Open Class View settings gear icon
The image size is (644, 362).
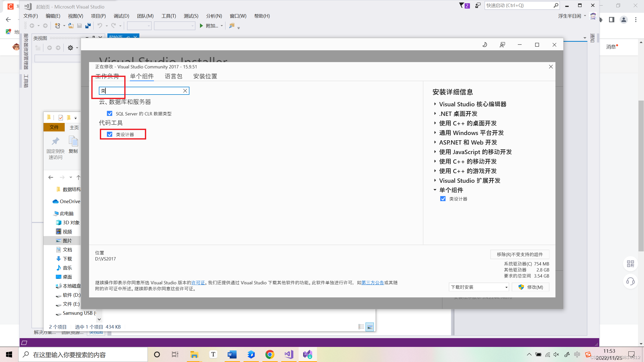pos(70,48)
